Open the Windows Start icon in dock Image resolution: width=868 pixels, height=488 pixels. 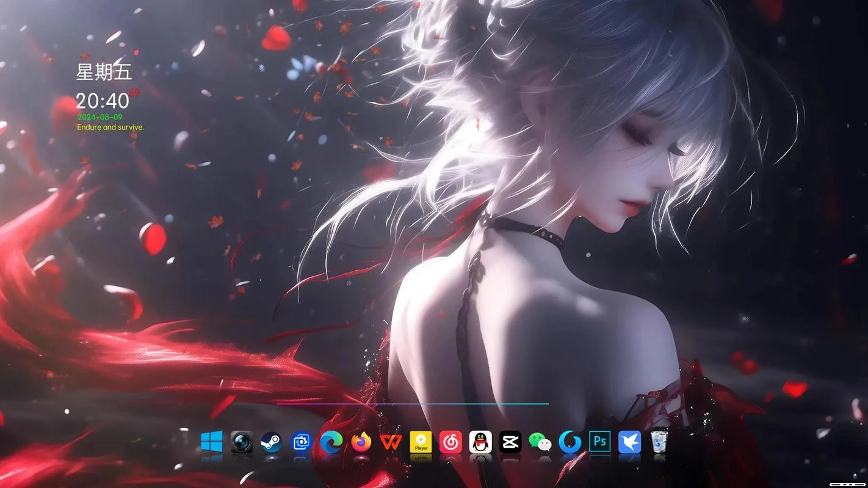[x=212, y=442]
